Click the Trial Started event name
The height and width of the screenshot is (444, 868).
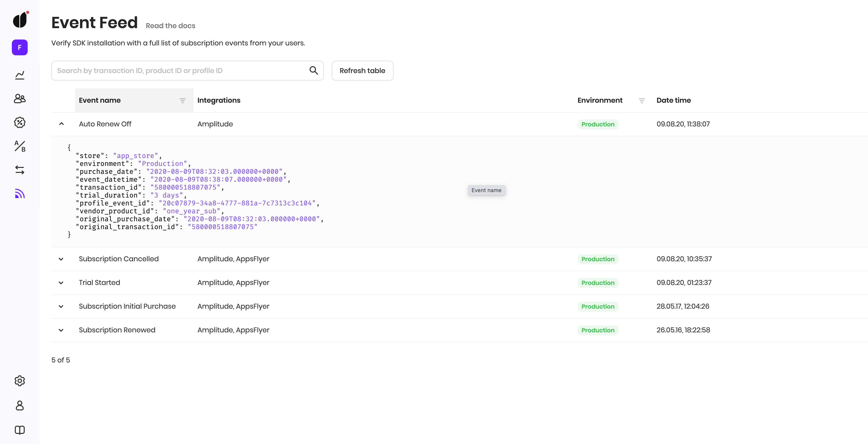click(x=99, y=283)
